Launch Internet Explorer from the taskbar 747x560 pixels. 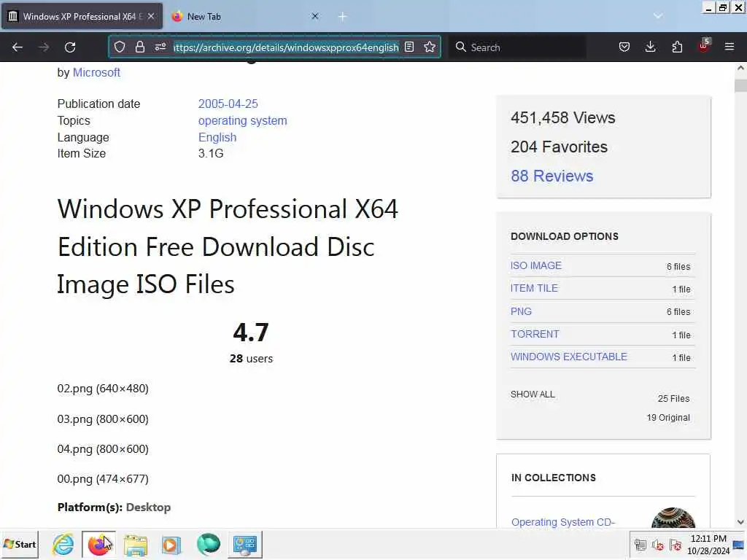[x=63, y=544]
